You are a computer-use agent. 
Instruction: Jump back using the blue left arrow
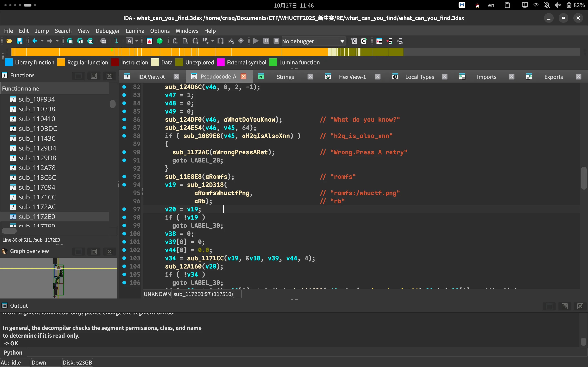click(35, 41)
